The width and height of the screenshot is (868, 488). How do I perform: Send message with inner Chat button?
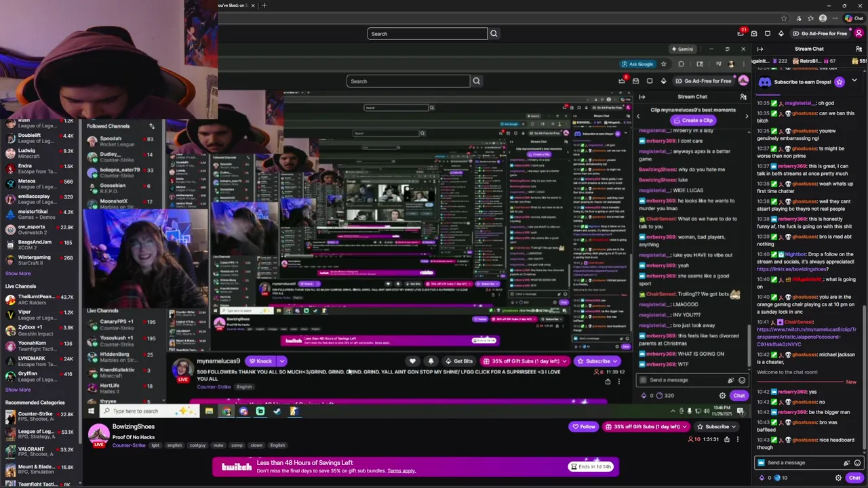tap(738, 396)
